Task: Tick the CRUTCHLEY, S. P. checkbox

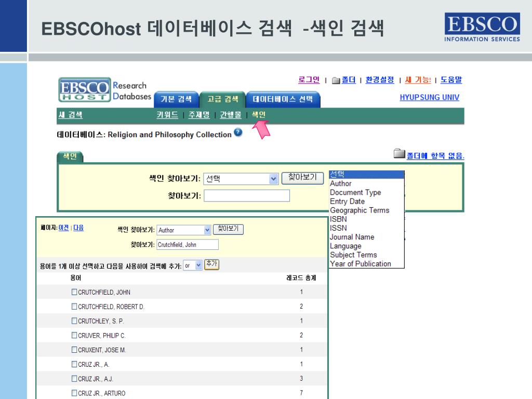Action: 74,321
